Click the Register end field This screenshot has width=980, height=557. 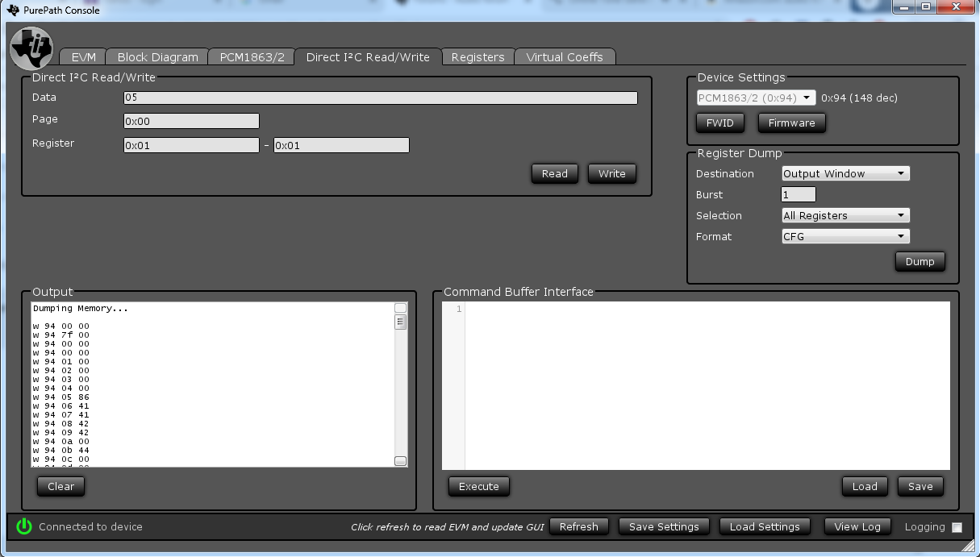pos(341,145)
